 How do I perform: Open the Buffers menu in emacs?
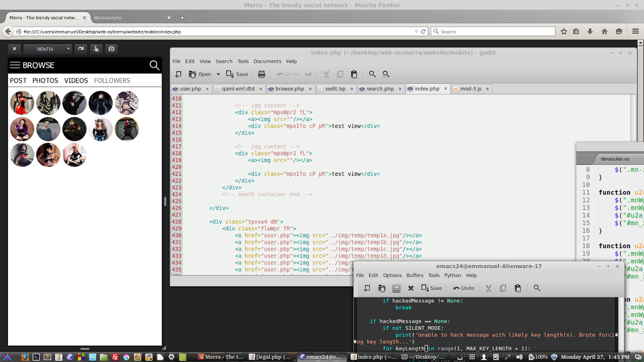pyautogui.click(x=415, y=275)
